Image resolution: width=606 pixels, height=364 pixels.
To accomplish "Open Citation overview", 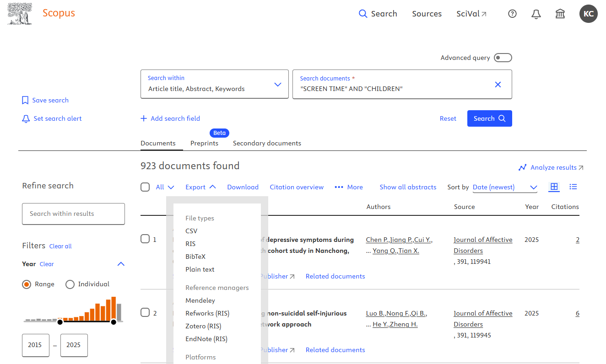I will [x=297, y=187].
